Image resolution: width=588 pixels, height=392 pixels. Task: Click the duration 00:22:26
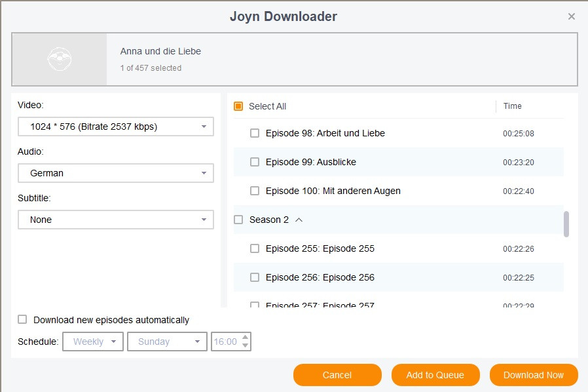[x=518, y=249]
